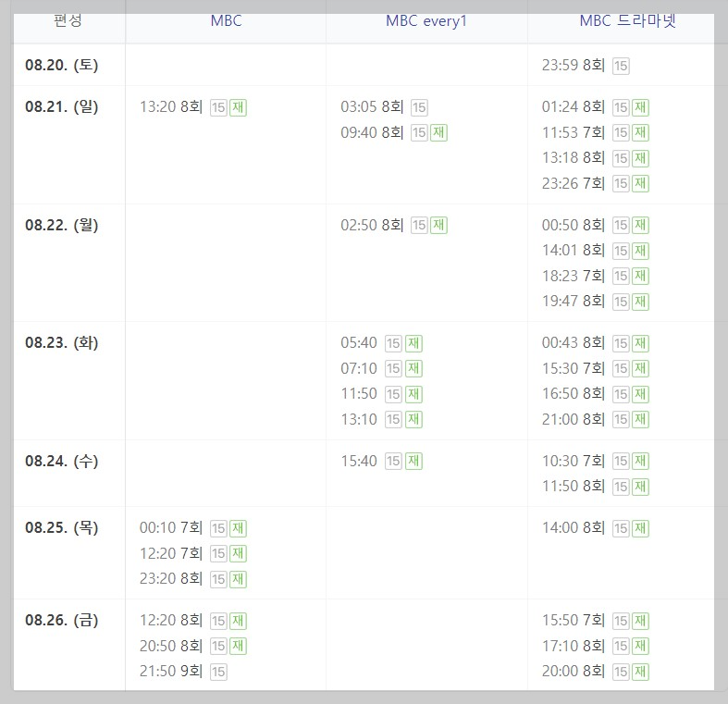Click the 12:20 8회 entry on 08.26
This screenshot has width=728, height=704.
tap(171, 621)
